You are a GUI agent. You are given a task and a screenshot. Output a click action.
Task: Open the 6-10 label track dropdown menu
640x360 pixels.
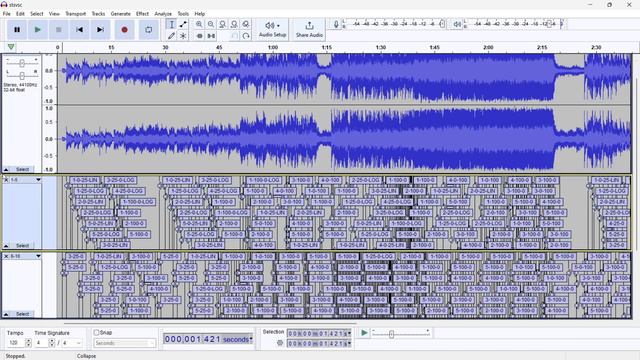point(38,256)
